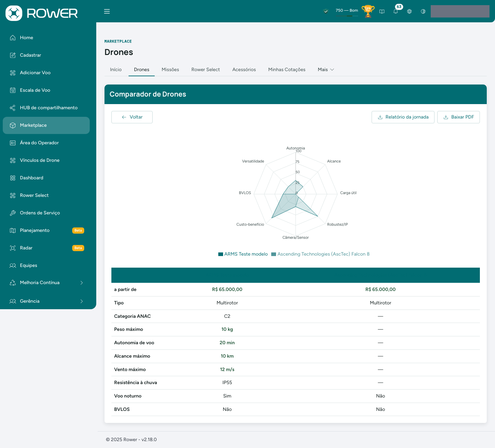Click the Voltar back button
Viewport: 495px width, 448px height.
pyautogui.click(x=132, y=117)
